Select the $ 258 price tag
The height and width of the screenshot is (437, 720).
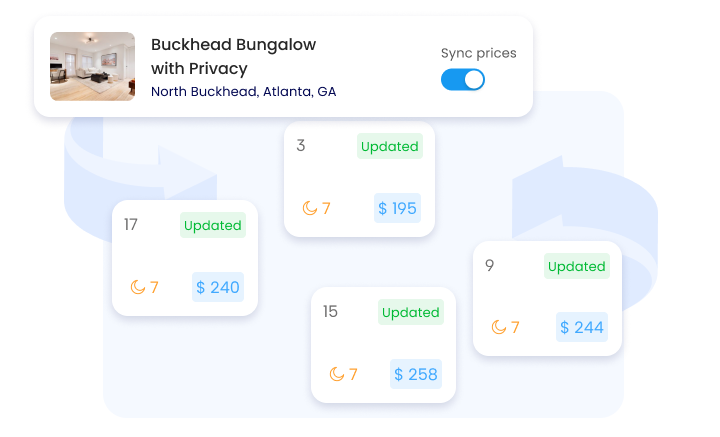tap(415, 374)
